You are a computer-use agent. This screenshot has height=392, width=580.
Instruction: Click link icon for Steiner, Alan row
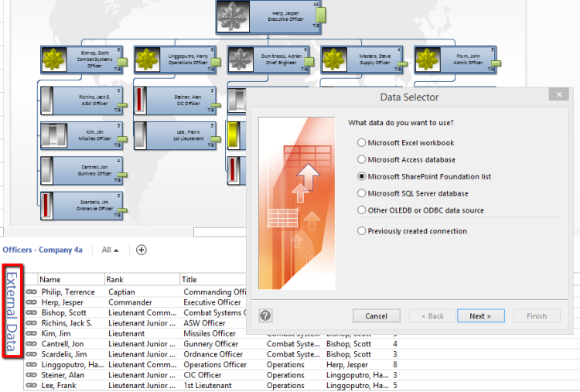coord(32,375)
